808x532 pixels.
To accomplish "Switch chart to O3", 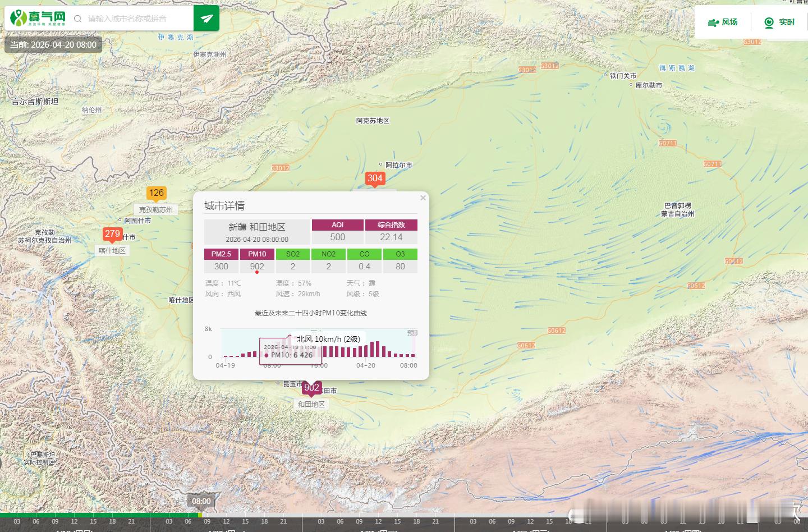I will (400, 254).
